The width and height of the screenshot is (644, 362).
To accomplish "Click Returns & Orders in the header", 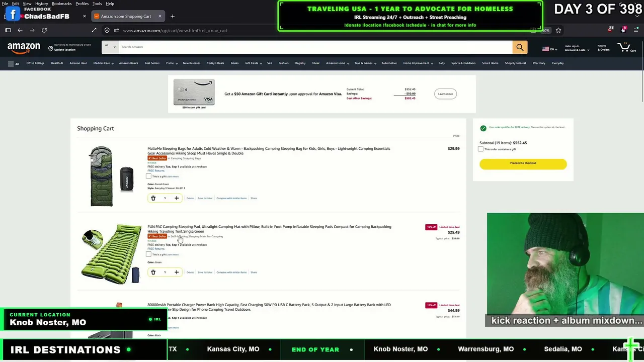I will [x=604, y=48].
